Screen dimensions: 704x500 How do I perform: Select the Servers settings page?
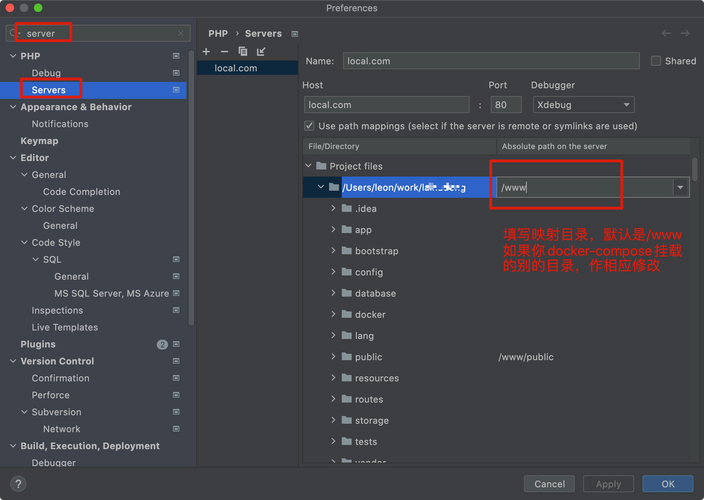[48, 90]
